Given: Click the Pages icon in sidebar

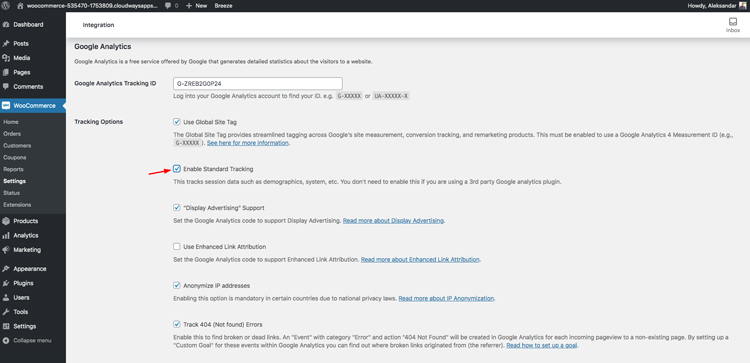Looking at the screenshot, I should tap(6, 72).
